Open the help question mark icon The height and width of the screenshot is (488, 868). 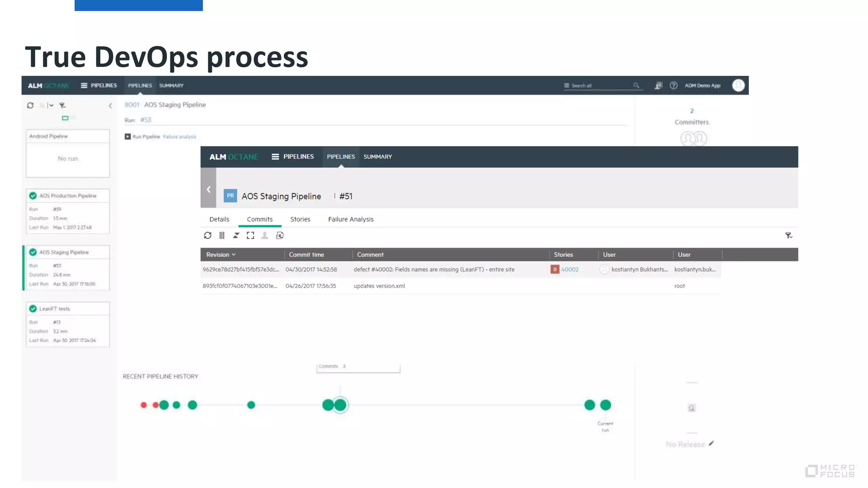point(673,86)
